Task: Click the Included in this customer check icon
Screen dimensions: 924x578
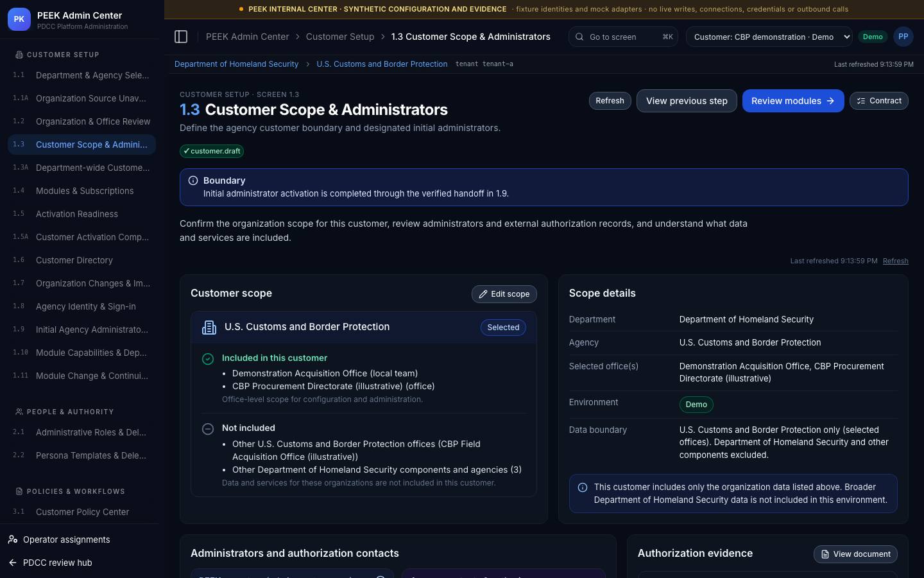Action: [208, 359]
